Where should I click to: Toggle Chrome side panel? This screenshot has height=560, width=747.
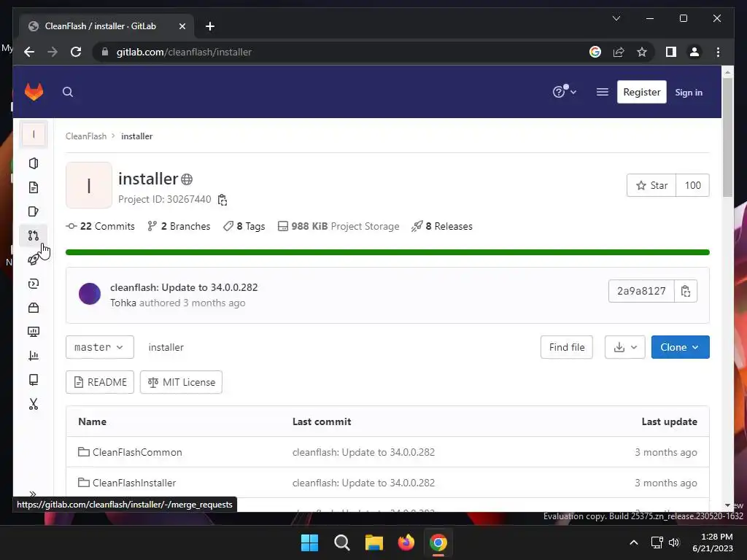(x=671, y=52)
